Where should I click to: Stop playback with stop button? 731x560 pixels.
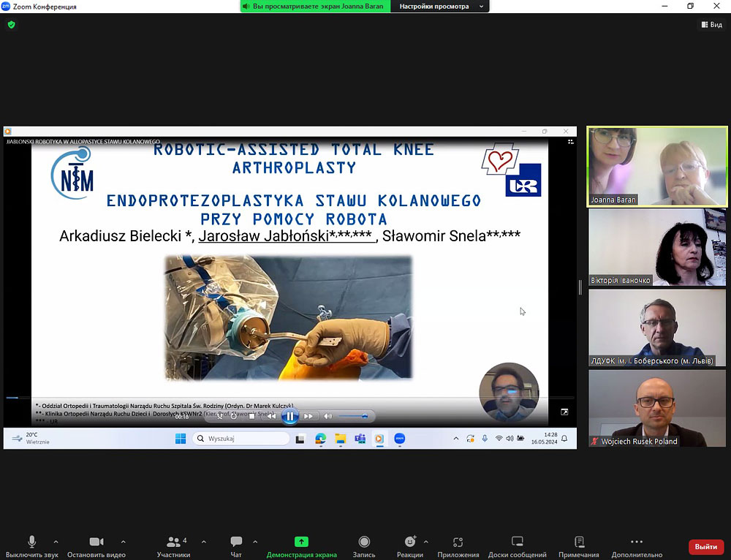pos(252,416)
